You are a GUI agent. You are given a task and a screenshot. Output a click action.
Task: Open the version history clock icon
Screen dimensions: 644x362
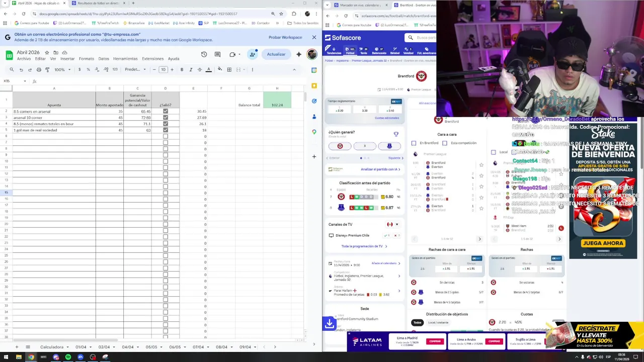tap(204, 54)
